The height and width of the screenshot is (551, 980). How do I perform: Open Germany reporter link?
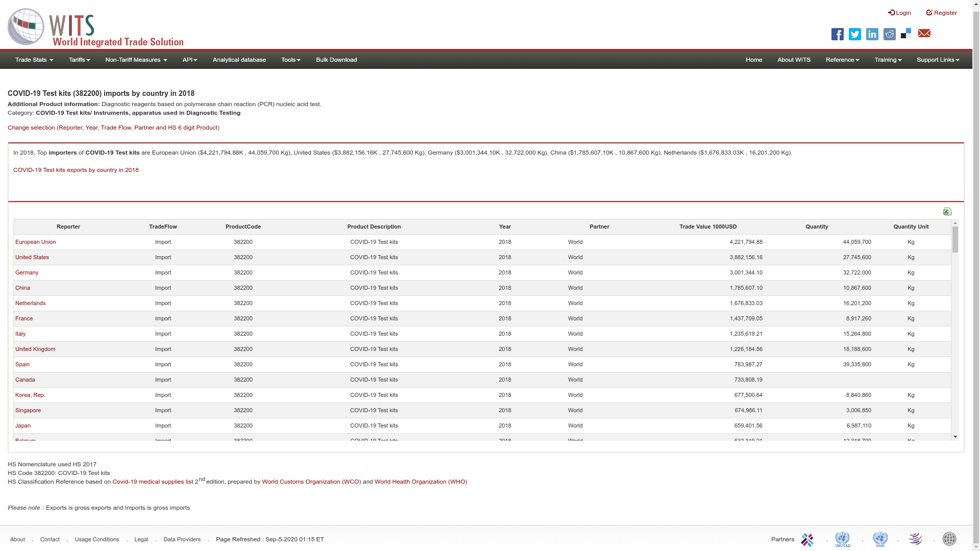[x=27, y=272]
